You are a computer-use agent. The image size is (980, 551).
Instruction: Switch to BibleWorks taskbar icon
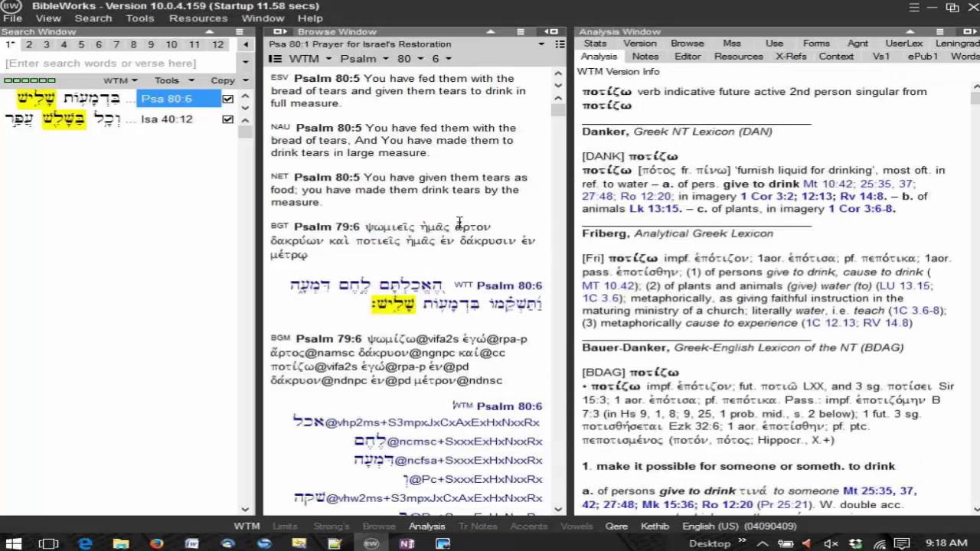point(371,543)
